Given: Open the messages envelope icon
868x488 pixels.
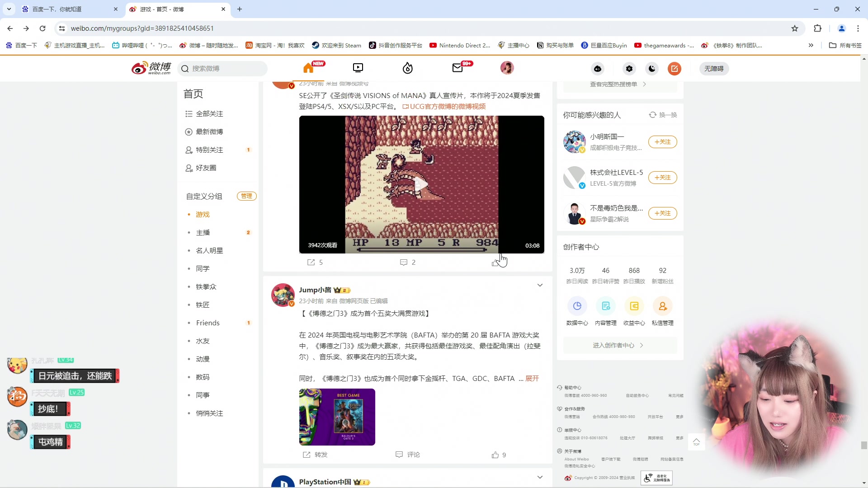Looking at the screenshot, I should coord(458,68).
